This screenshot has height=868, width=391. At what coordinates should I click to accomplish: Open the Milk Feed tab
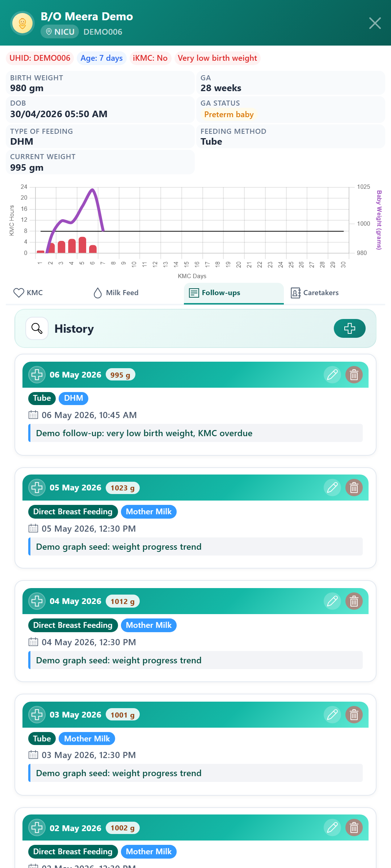(x=116, y=293)
